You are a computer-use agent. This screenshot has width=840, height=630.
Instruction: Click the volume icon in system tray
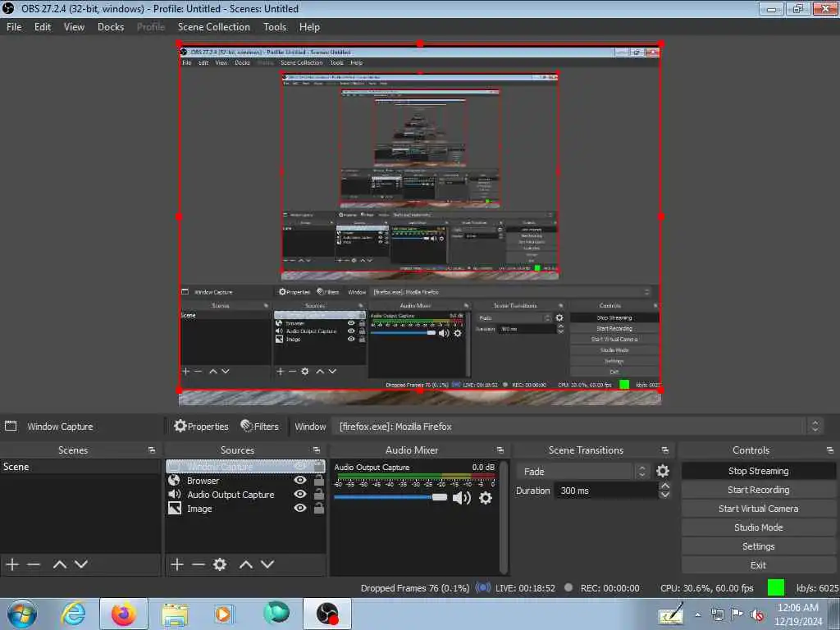coord(757,615)
